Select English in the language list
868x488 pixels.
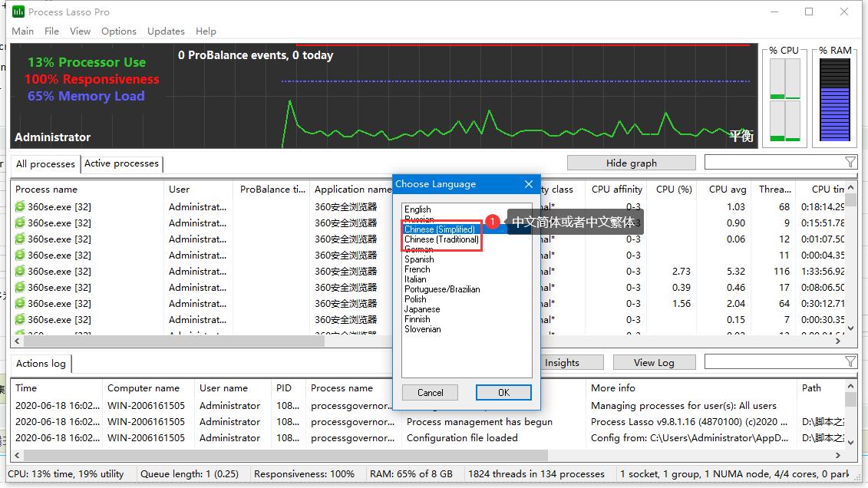point(417,209)
